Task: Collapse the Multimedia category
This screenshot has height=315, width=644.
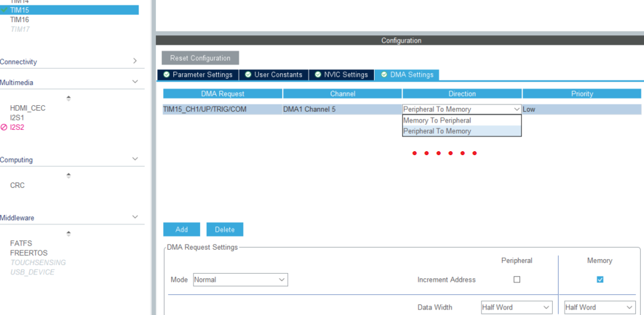Action: (x=135, y=82)
